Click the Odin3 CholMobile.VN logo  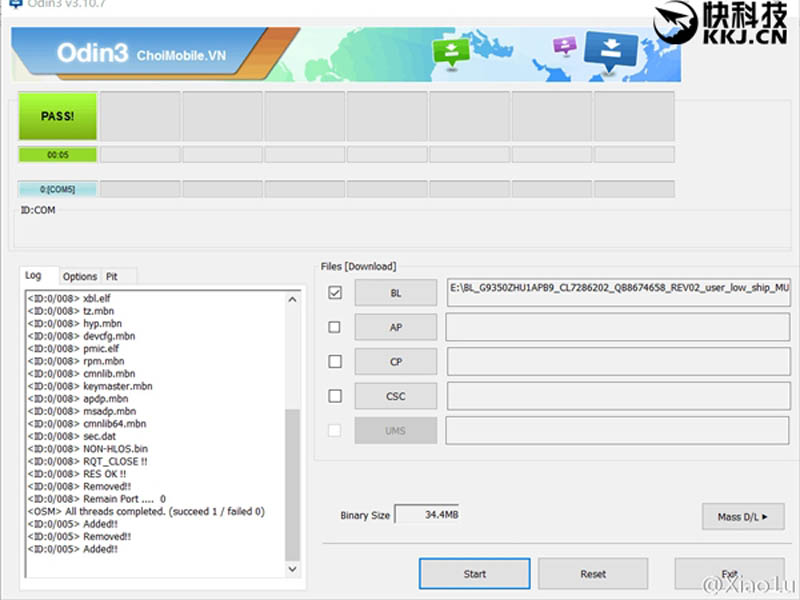(x=141, y=54)
